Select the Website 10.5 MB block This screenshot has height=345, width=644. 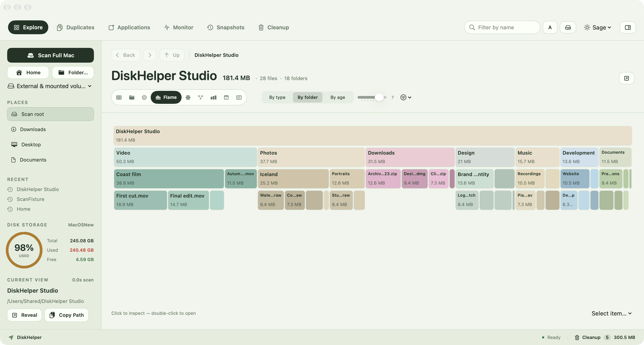(x=575, y=179)
